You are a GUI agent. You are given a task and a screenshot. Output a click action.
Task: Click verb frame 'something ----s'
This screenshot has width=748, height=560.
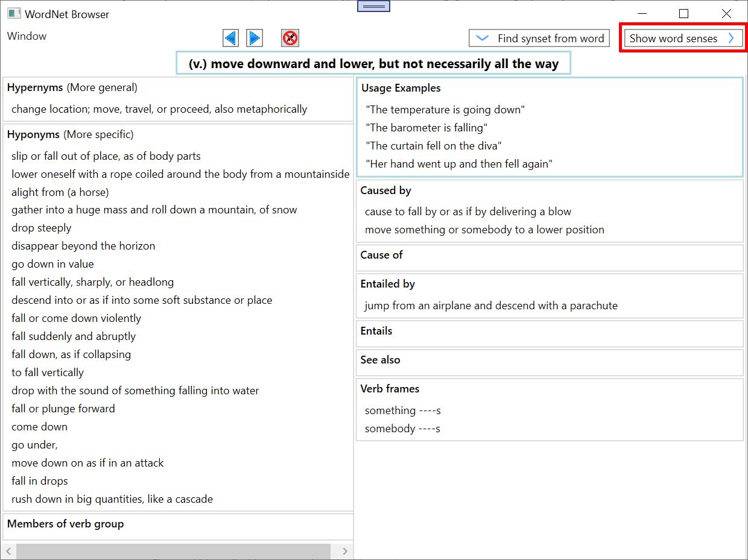[403, 411]
